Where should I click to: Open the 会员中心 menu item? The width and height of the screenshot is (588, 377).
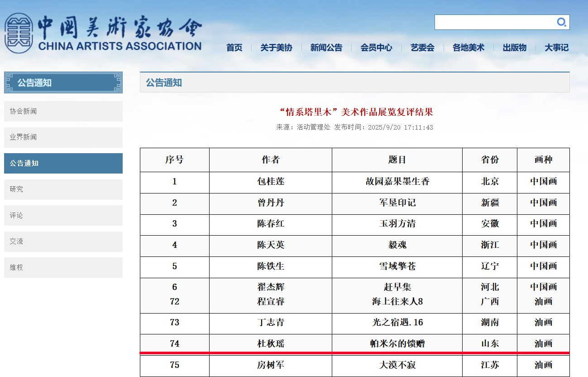[376, 48]
